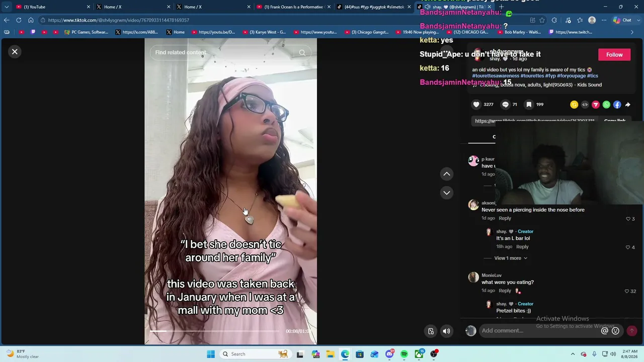Open the browser profile avatar
The width and height of the screenshot is (644, 362).
click(592, 20)
